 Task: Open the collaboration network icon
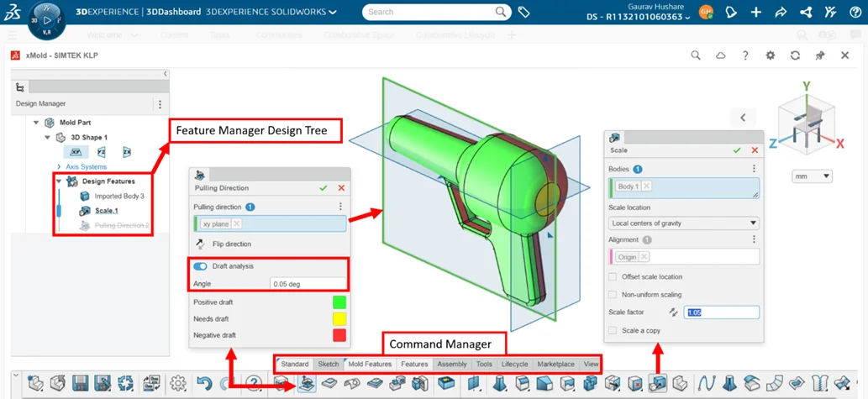806,12
